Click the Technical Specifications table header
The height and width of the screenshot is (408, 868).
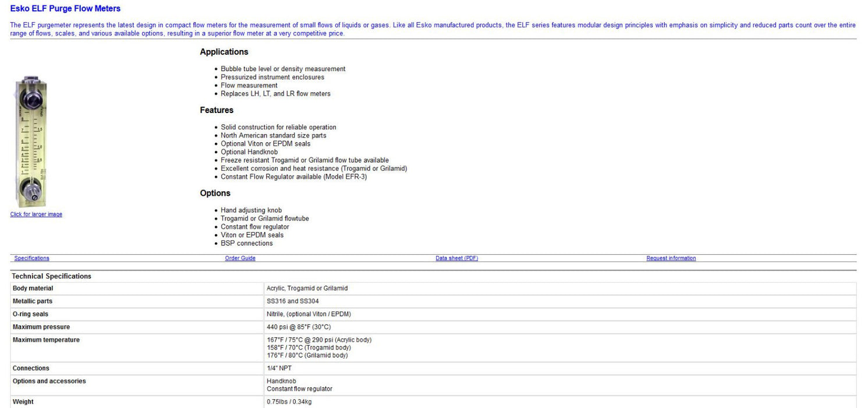tap(51, 276)
